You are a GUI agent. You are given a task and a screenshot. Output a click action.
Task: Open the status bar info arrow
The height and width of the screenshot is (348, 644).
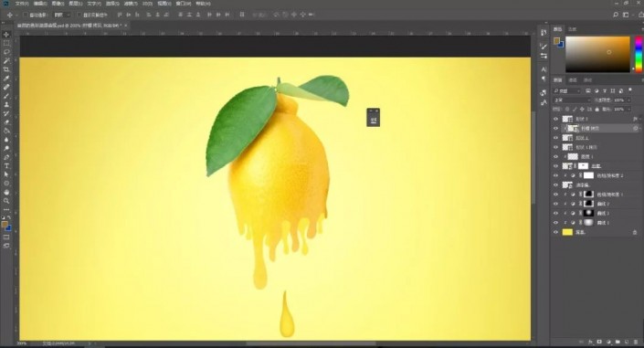pos(90,343)
